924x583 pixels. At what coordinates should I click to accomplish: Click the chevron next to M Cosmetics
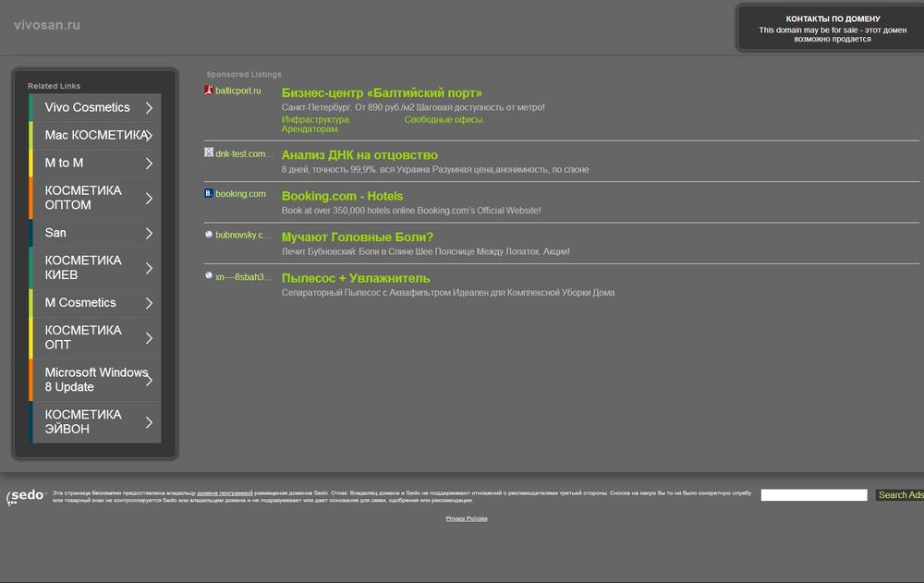(149, 303)
